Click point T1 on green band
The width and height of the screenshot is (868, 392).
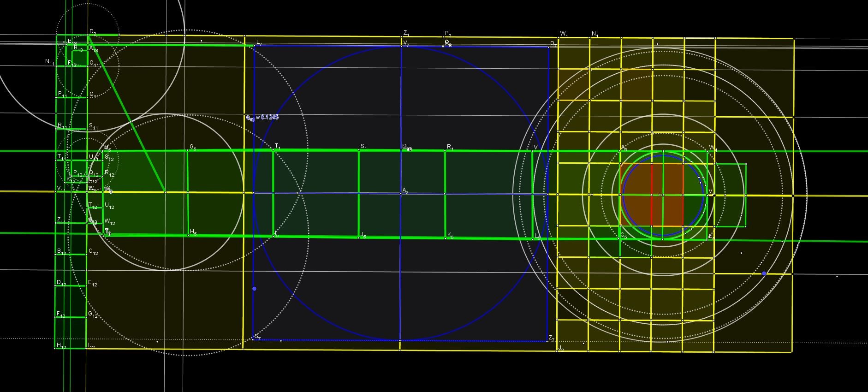(273, 150)
